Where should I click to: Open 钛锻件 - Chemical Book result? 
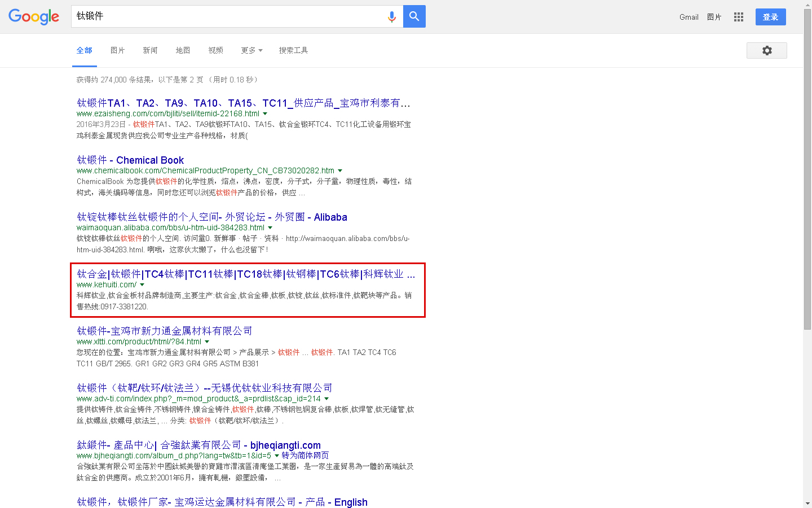point(130,160)
